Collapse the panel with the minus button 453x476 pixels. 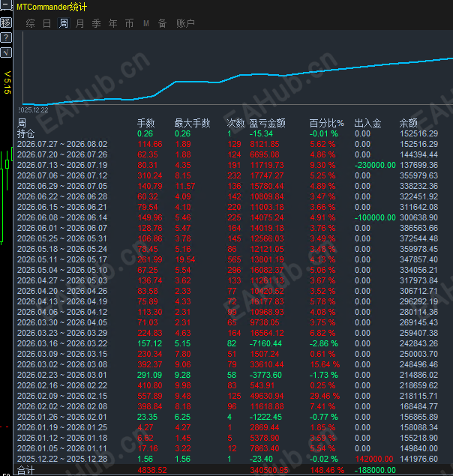click(x=6, y=4)
